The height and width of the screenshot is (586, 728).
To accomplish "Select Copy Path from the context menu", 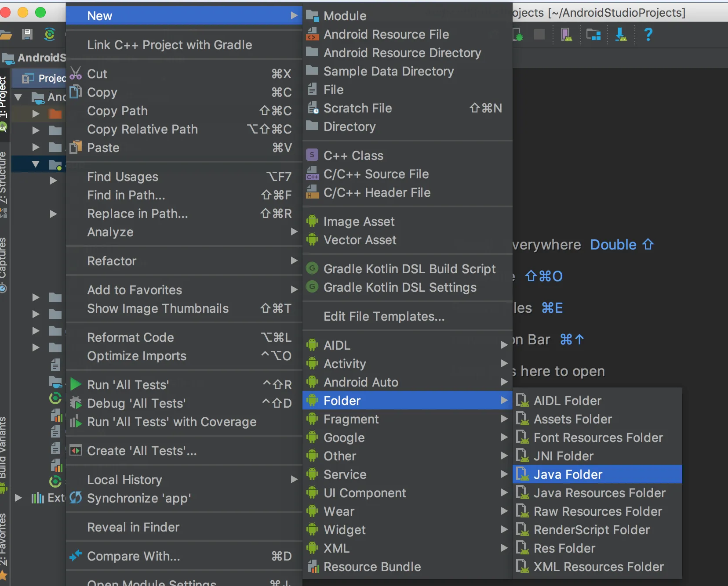I will (184, 111).
